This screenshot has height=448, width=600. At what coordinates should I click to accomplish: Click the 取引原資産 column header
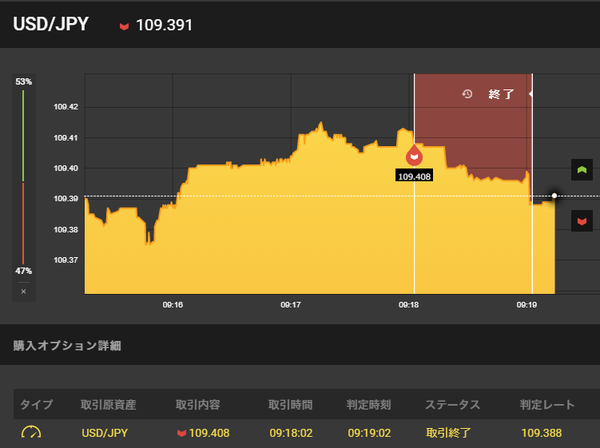[x=108, y=404]
